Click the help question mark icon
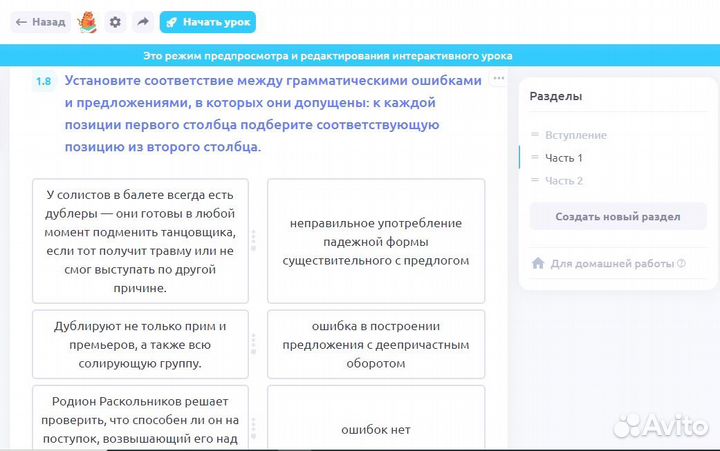The height and width of the screenshot is (451, 720). tap(681, 263)
